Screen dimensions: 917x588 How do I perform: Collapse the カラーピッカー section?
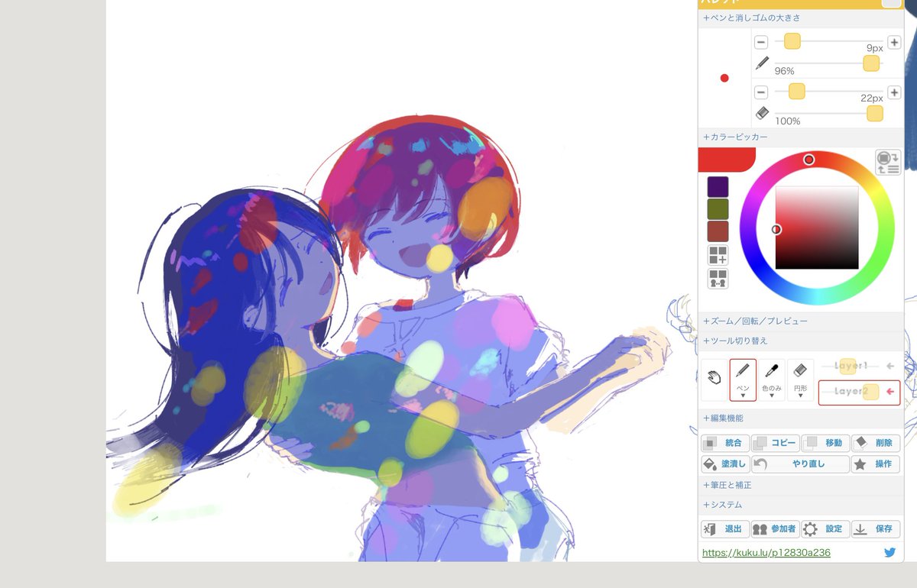coord(800,137)
